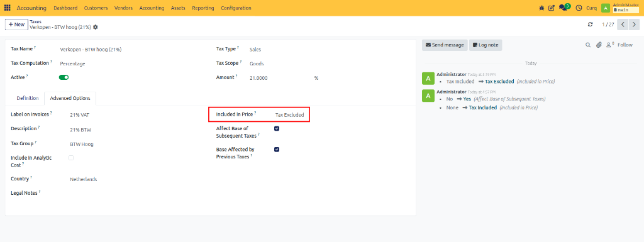644x242 pixels.
Task: Click the 'Yes' value in the chatter log
Action: 467,99
